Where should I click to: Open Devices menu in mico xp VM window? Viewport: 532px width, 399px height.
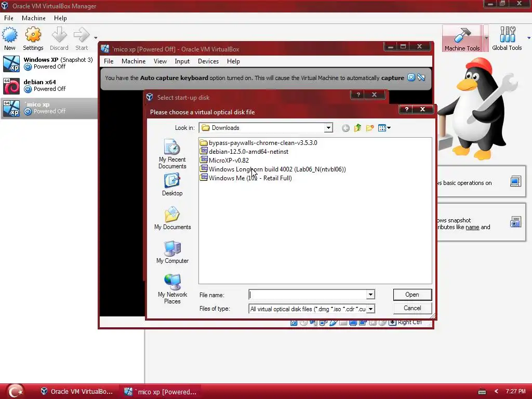(208, 61)
